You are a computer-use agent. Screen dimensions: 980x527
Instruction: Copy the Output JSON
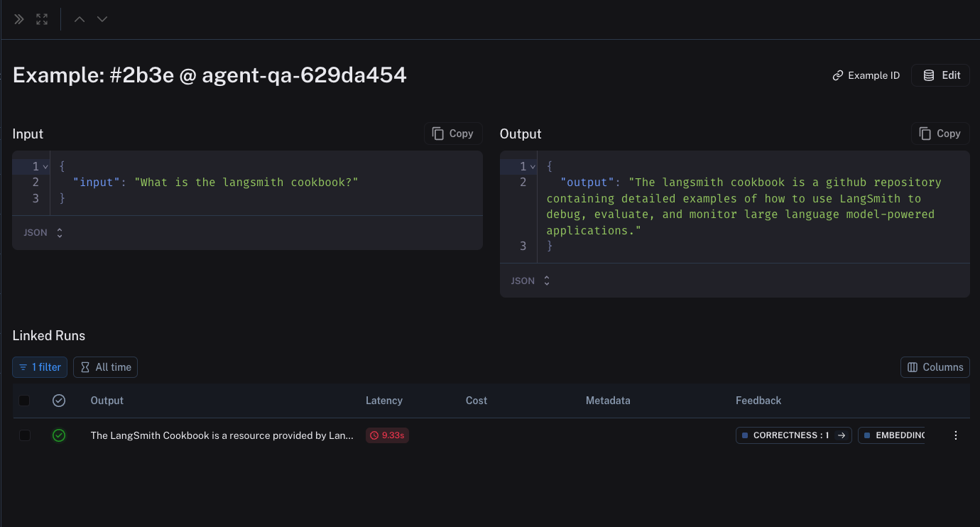tap(940, 134)
